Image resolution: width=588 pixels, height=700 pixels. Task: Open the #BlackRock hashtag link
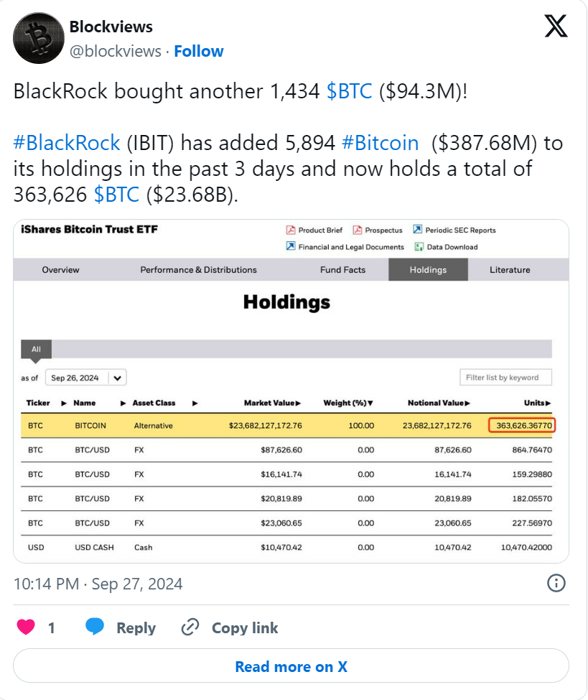click(67, 144)
